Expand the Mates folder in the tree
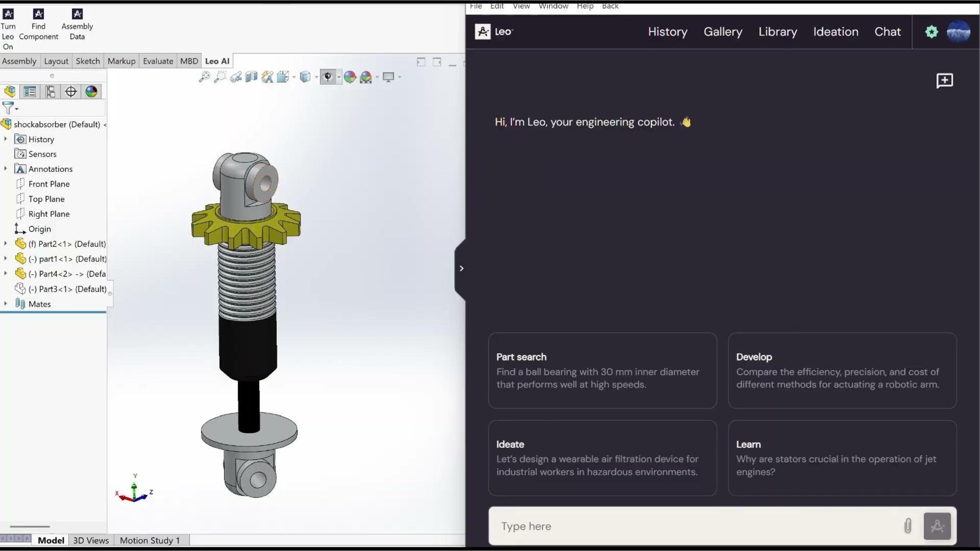The height and width of the screenshot is (551, 980). [x=5, y=304]
